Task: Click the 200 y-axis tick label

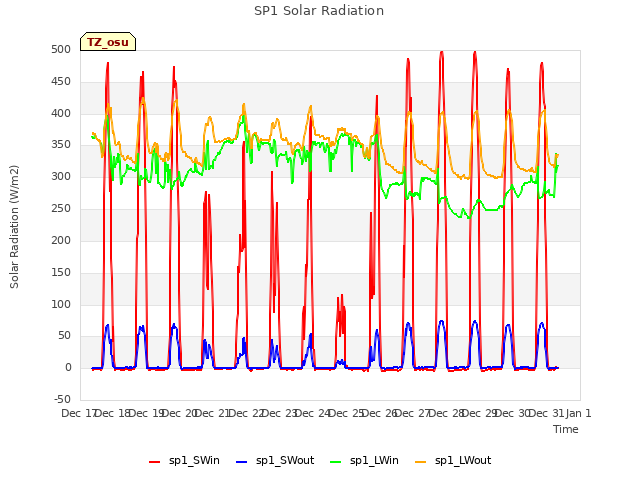Action: pos(61,240)
